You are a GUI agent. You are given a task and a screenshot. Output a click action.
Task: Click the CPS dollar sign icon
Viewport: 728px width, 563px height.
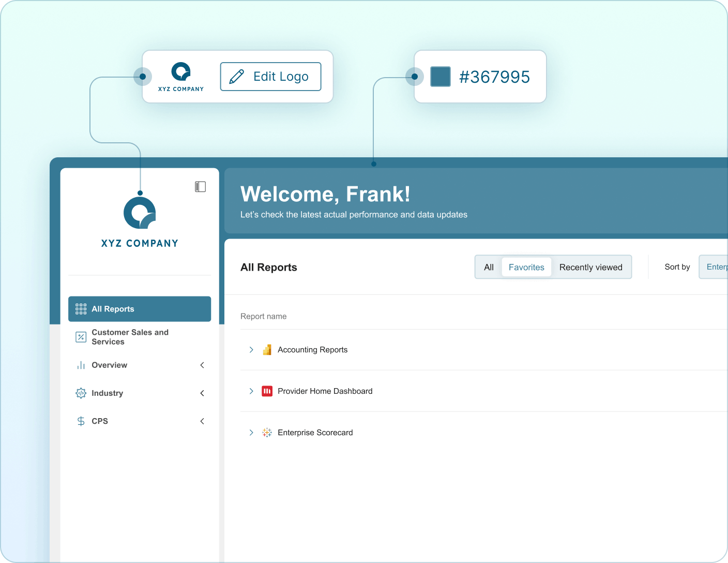tap(81, 421)
